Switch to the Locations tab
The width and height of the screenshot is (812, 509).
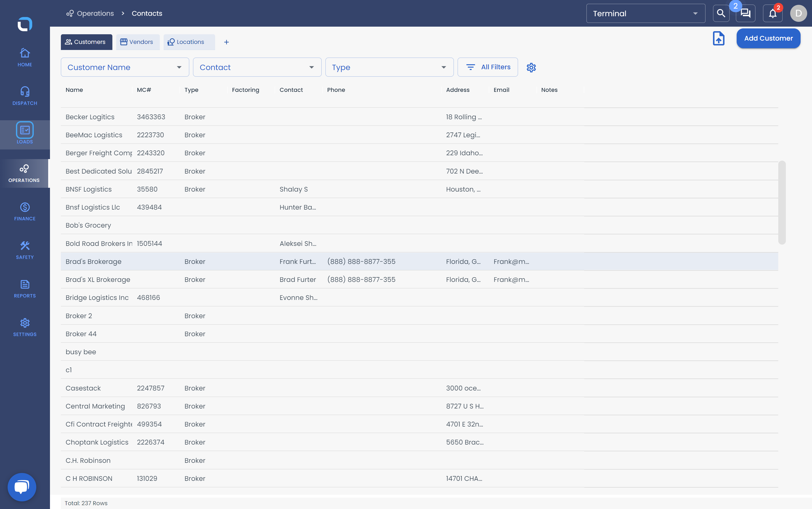[189, 42]
